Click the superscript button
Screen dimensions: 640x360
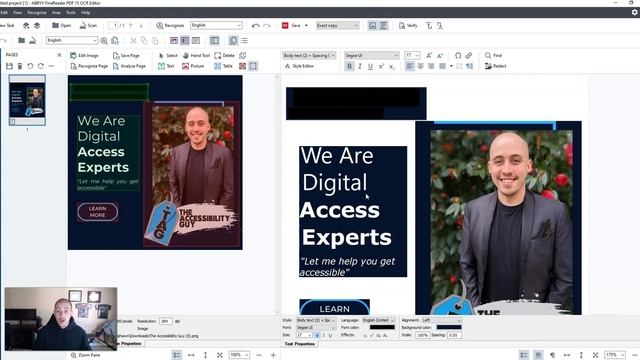click(381, 66)
